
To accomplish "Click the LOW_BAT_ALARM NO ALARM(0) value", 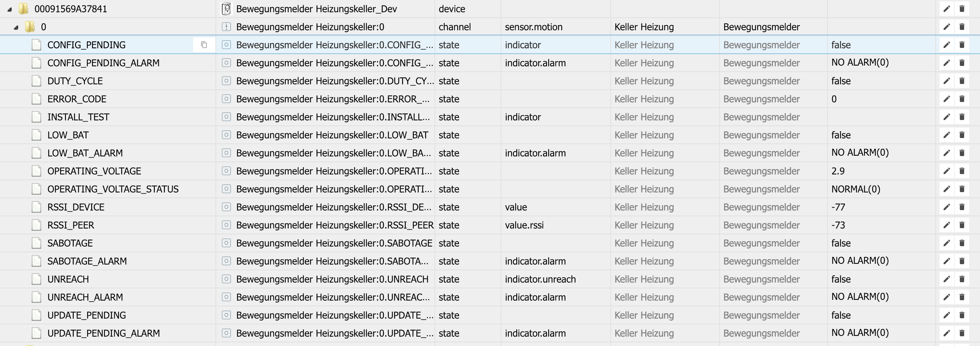I will point(860,152).
